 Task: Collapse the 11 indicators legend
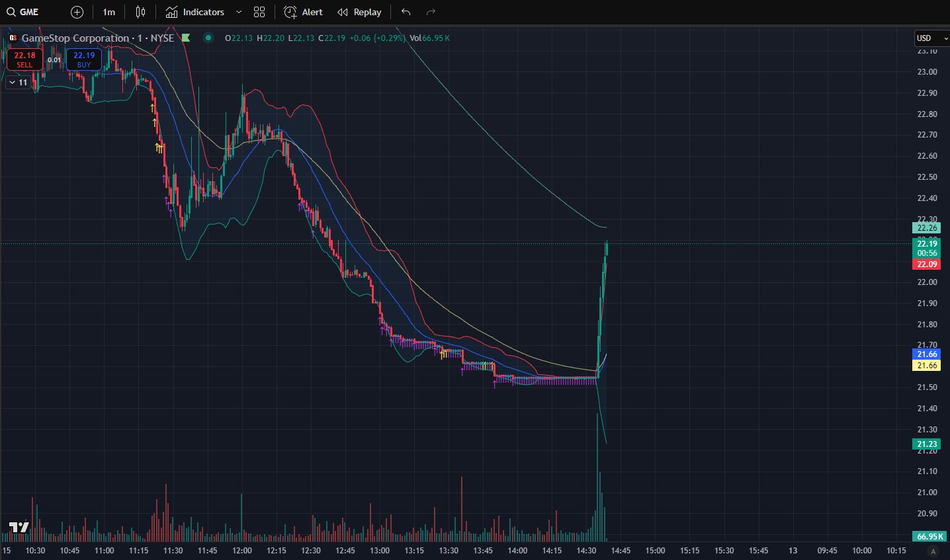(x=18, y=83)
